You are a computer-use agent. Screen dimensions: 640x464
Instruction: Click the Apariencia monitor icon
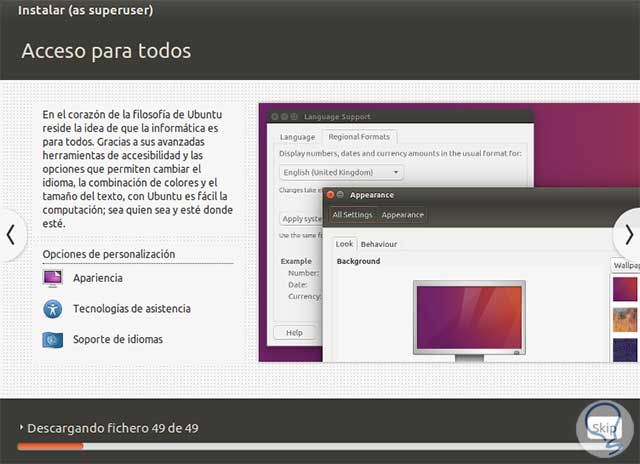[x=53, y=278]
